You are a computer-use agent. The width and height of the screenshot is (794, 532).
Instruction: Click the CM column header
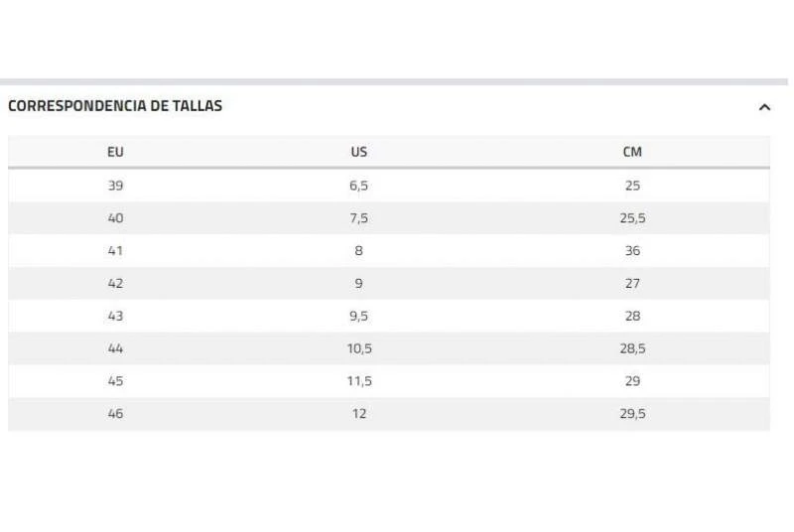(x=632, y=152)
